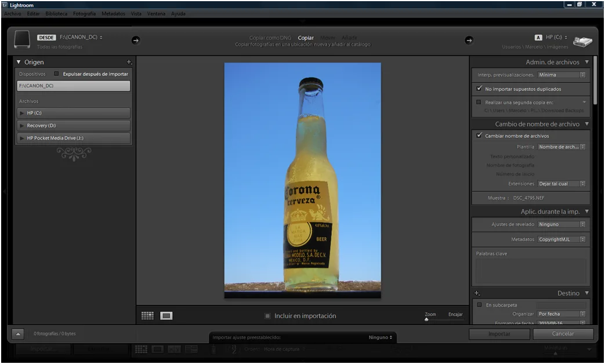This screenshot has height=364, width=605.
Task: Click the right arrow icon in top bar
Action: coord(135,41)
